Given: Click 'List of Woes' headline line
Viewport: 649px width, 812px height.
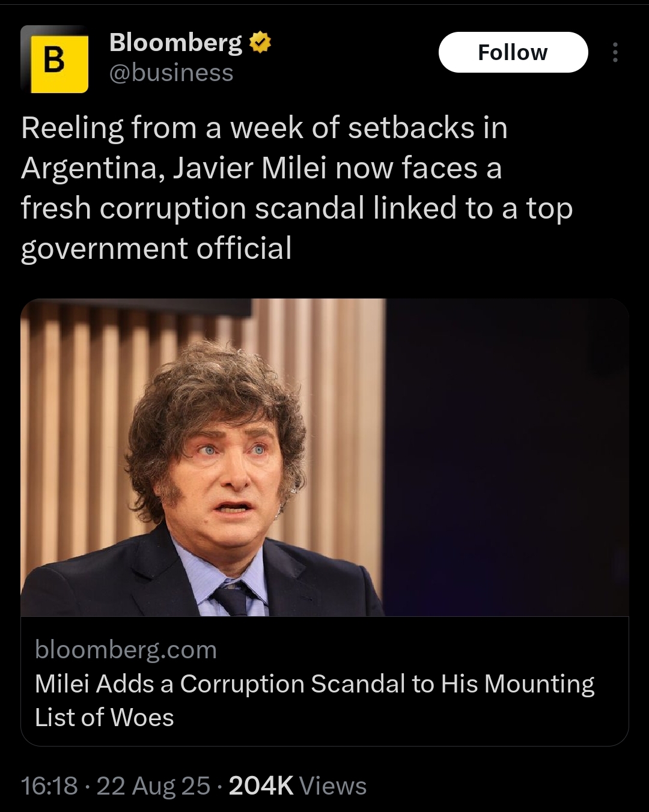Looking at the screenshot, I should pyautogui.click(x=105, y=718).
